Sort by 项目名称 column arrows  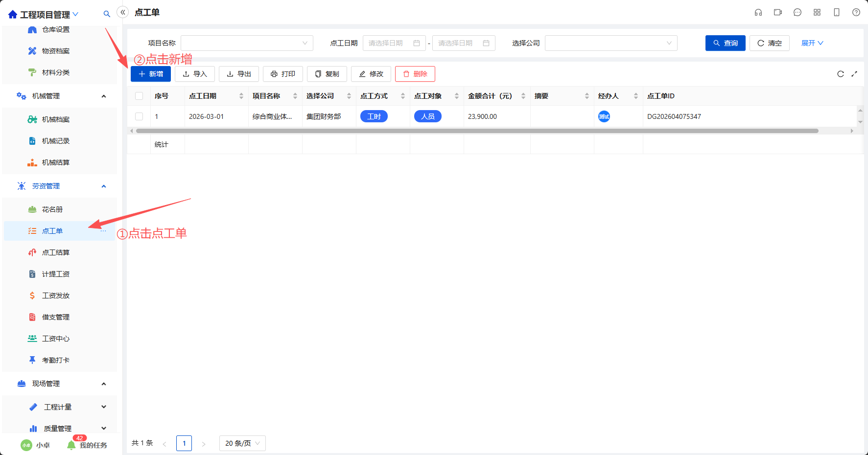pos(295,96)
